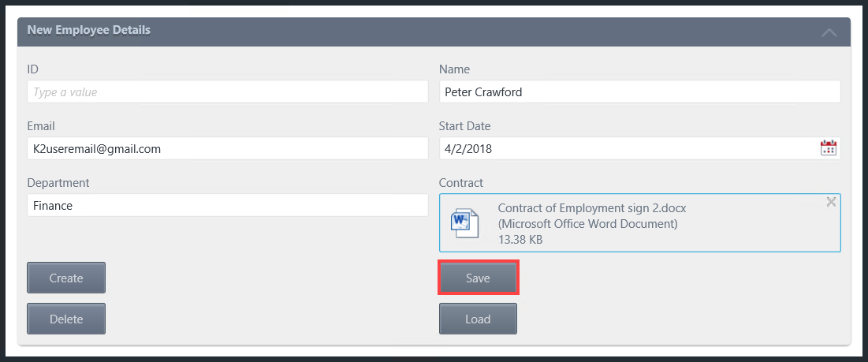Click the 13.38 KB file size text
868x362 pixels.
(x=520, y=240)
